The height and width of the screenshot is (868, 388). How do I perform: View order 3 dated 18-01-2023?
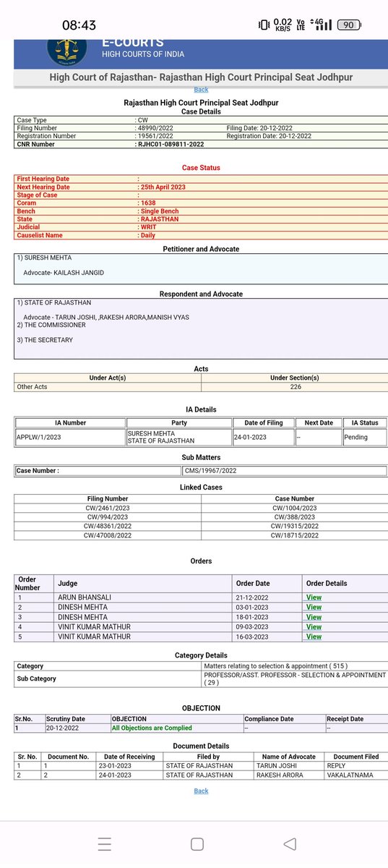click(314, 617)
